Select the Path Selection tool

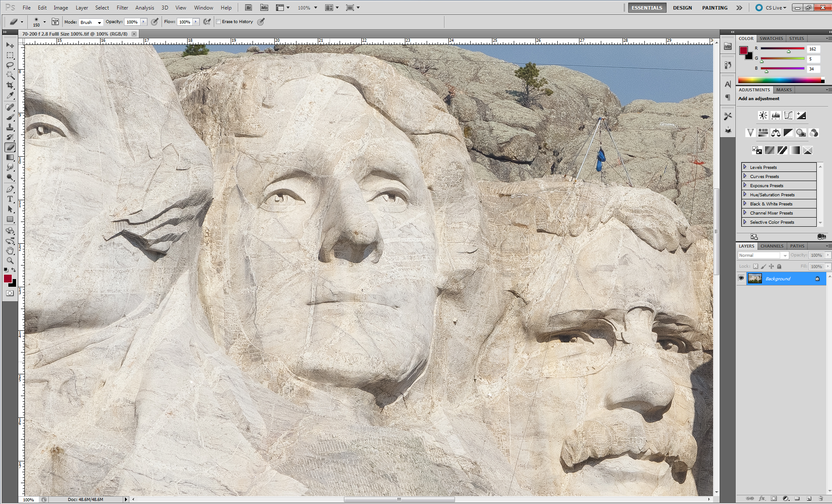[10, 209]
